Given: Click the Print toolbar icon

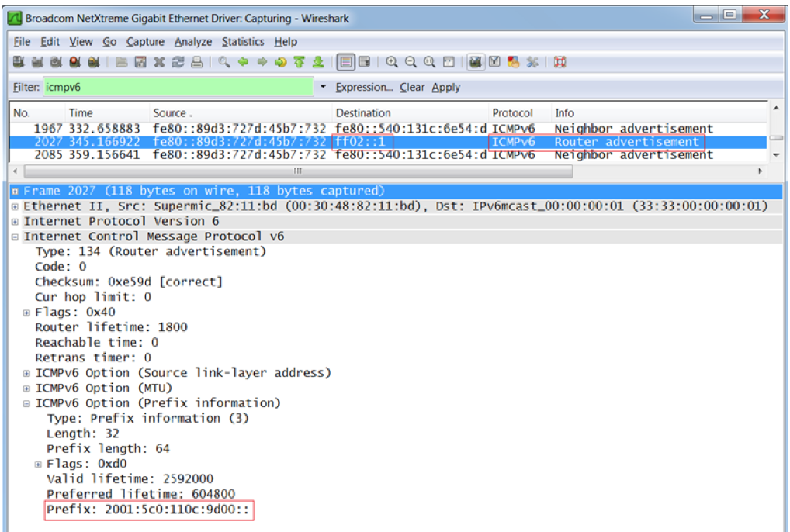Looking at the screenshot, I should click(x=198, y=63).
